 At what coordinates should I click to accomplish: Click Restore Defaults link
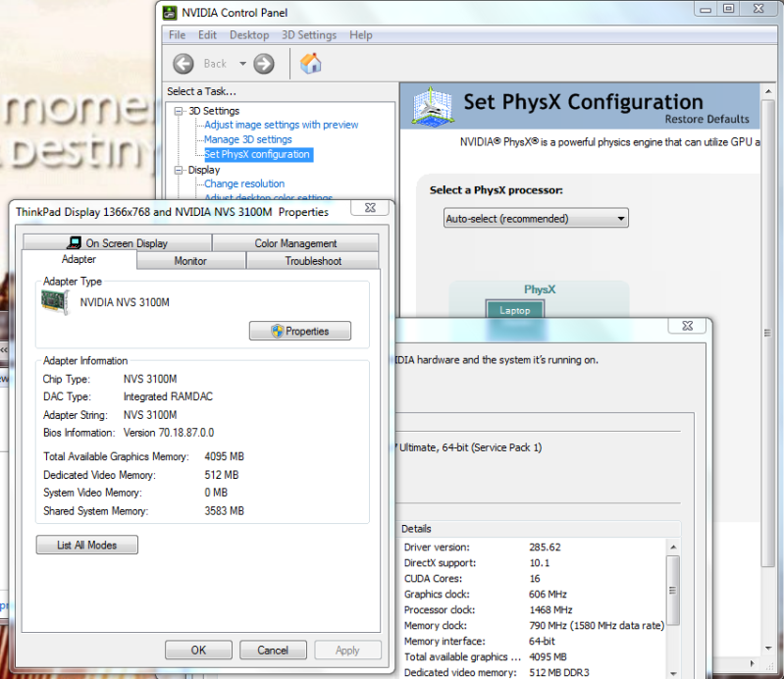(x=706, y=120)
